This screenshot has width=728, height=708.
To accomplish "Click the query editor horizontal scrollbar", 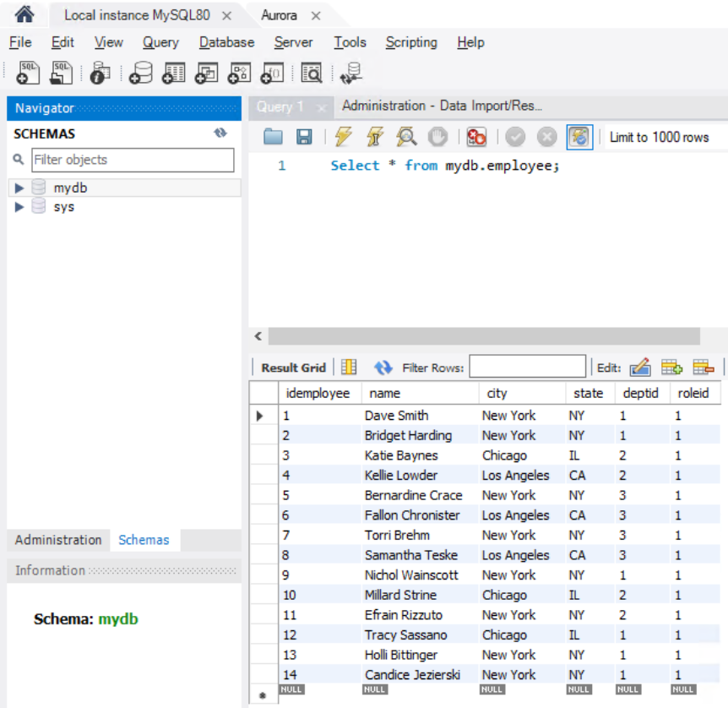I will [x=483, y=336].
